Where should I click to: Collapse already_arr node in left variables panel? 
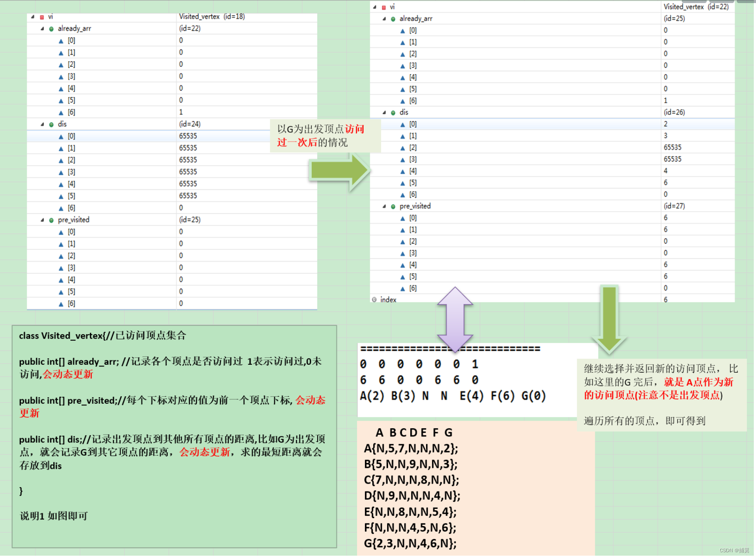42,28
